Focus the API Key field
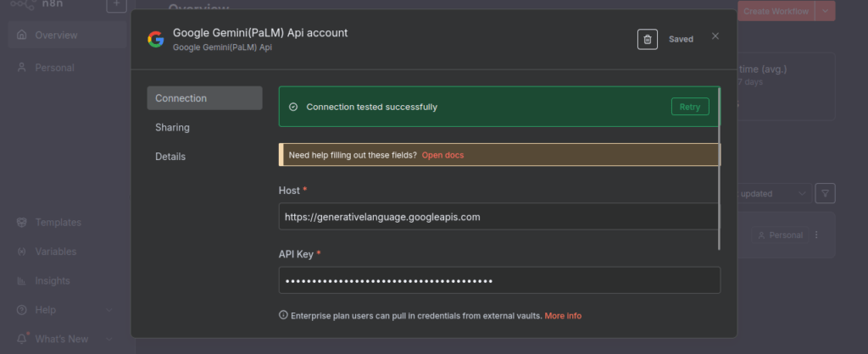This screenshot has height=354, width=868. 498,280
